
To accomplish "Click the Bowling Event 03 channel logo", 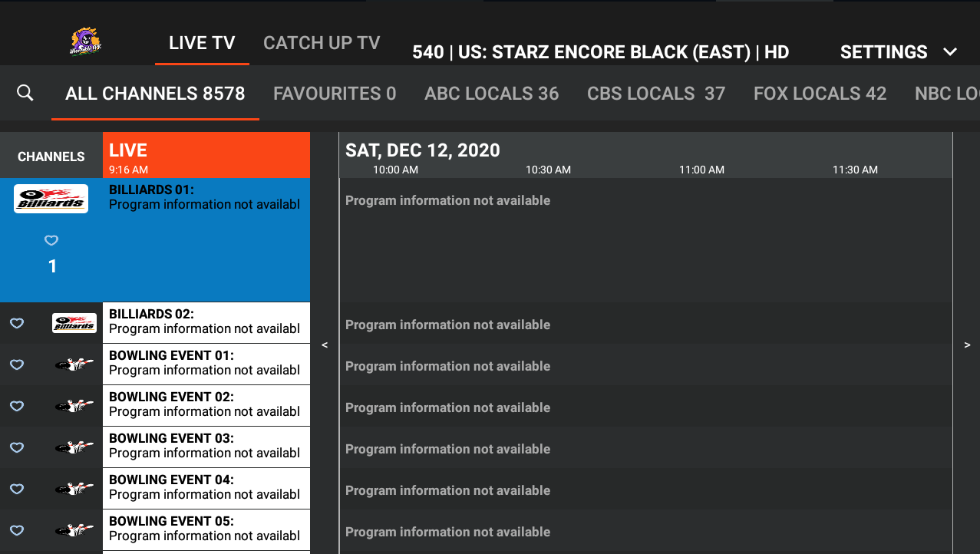I will tap(74, 447).
